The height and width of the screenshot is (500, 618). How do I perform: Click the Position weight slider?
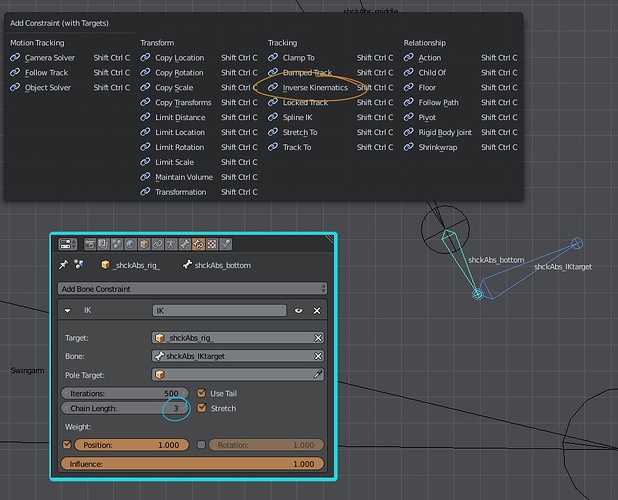coord(132,445)
